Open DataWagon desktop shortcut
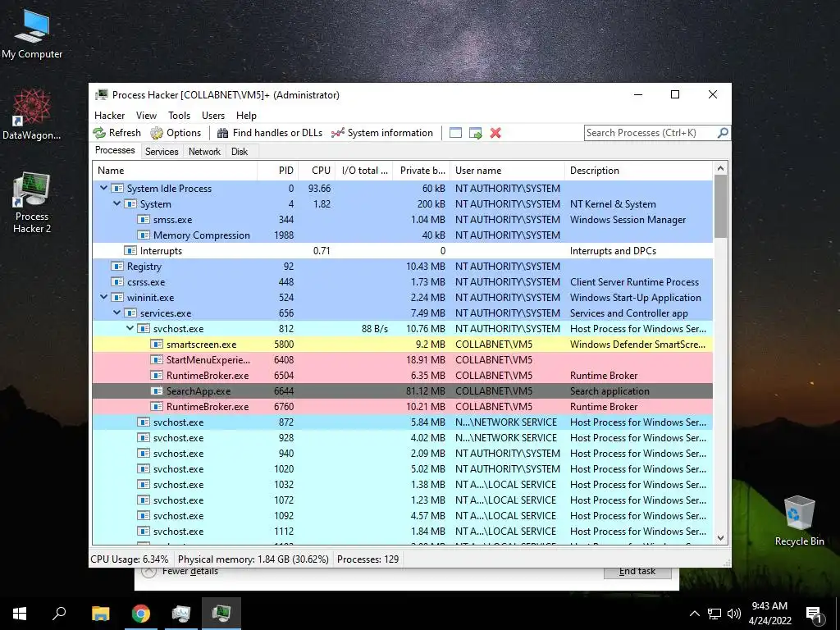Image resolution: width=840 pixels, height=630 pixels. tap(32, 115)
